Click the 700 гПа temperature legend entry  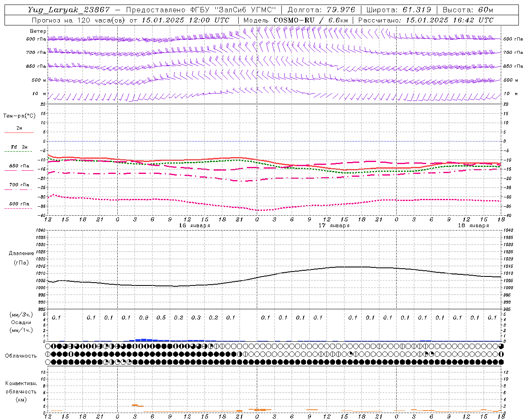(19, 185)
